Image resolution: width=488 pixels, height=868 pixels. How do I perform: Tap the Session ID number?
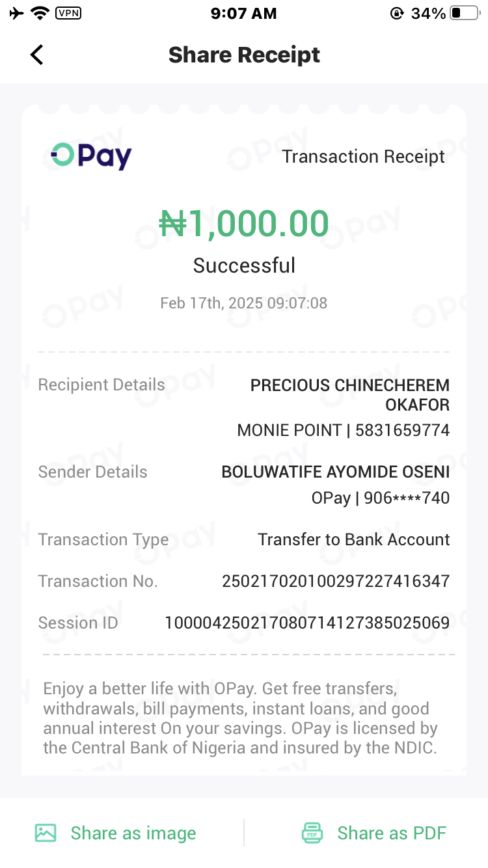(x=307, y=623)
